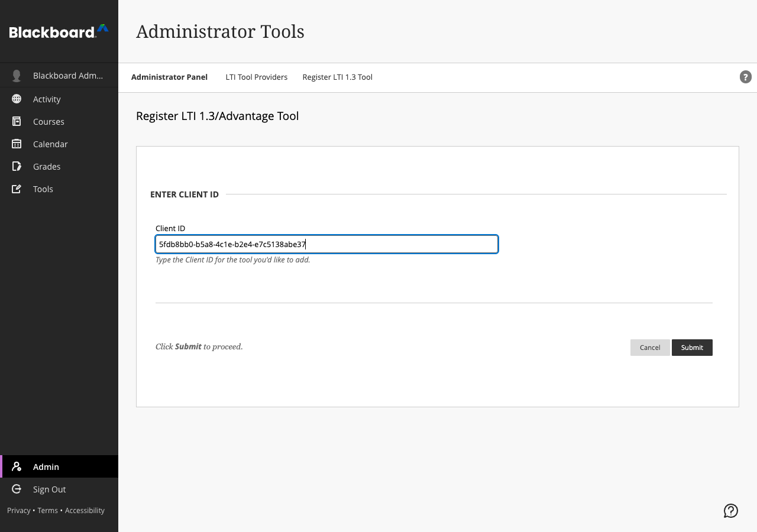
Task: Focus the Client ID text field
Action: (x=326, y=244)
